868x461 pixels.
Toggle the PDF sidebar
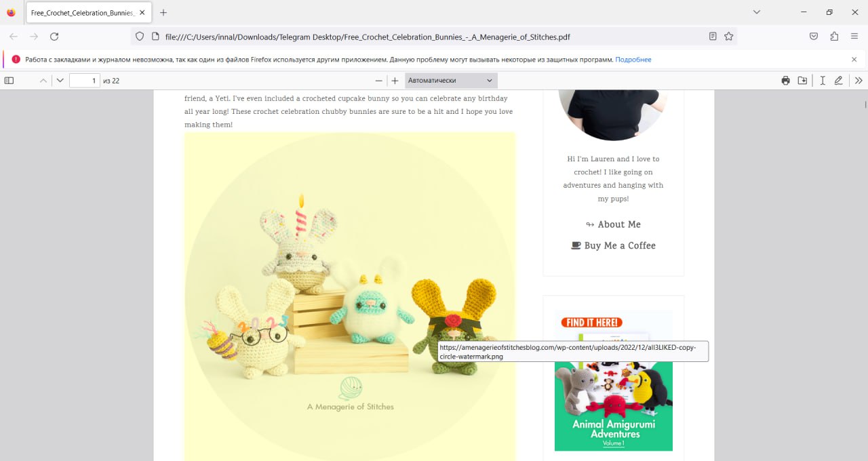pyautogui.click(x=9, y=81)
